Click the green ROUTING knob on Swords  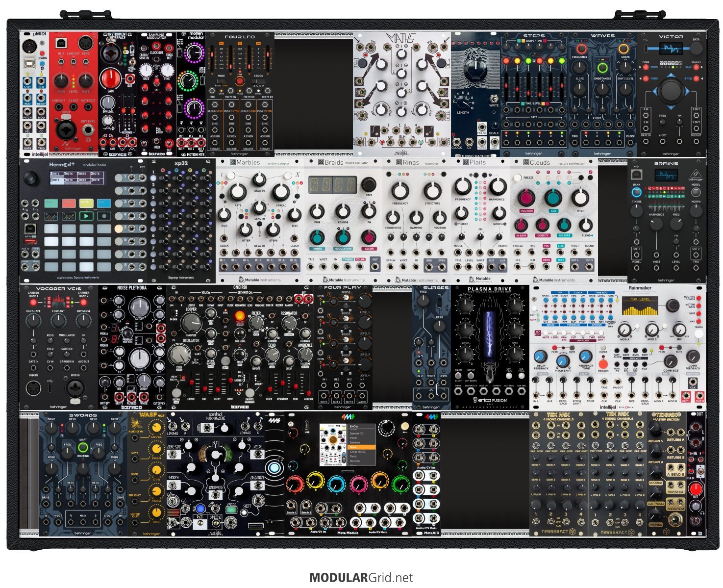tap(83, 447)
